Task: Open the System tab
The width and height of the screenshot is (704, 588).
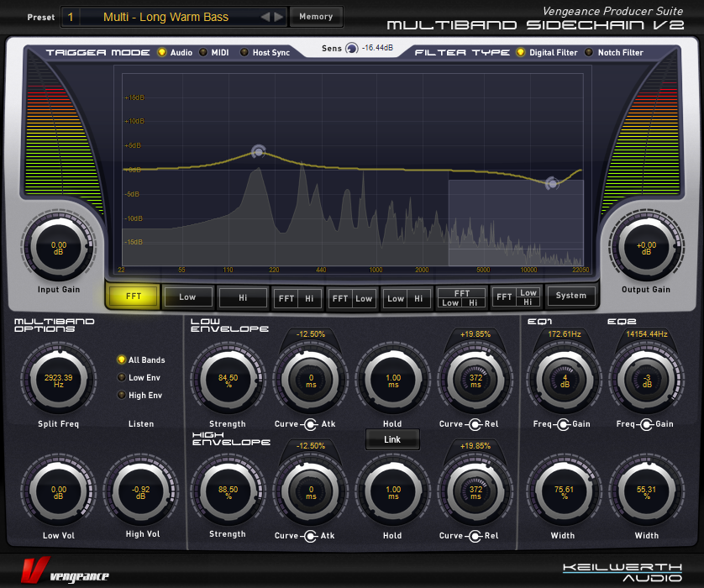Action: [x=571, y=296]
